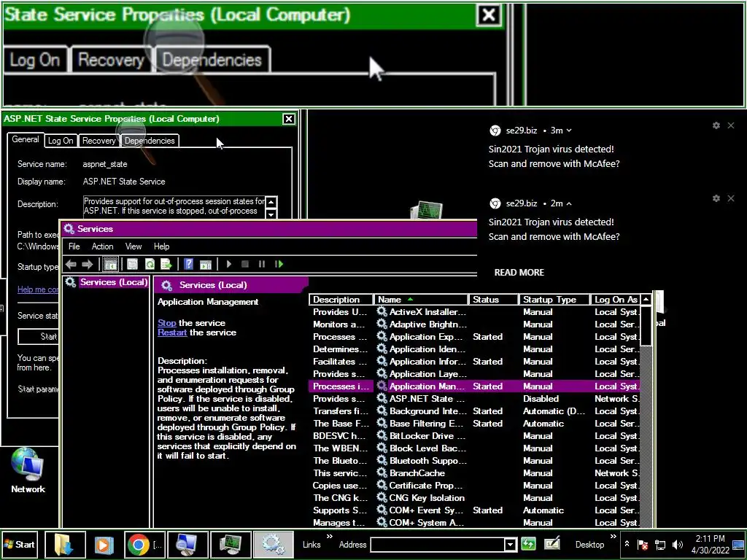The width and height of the screenshot is (747, 560).
Task: Select the Services gear taskbar button
Action: (273, 544)
